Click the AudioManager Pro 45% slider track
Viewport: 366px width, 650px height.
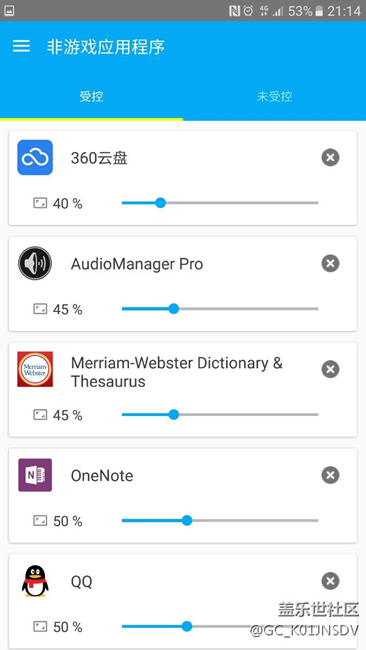coord(220,309)
